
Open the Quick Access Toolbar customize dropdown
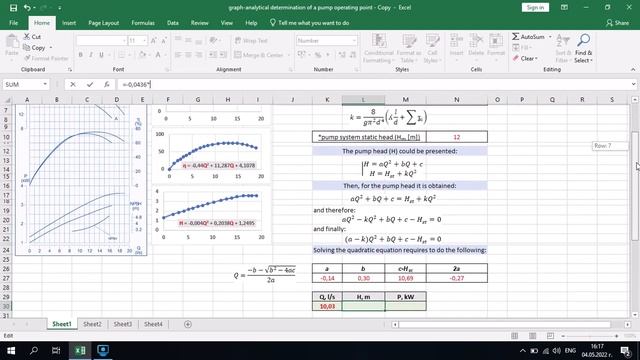pyautogui.click(x=60, y=7)
